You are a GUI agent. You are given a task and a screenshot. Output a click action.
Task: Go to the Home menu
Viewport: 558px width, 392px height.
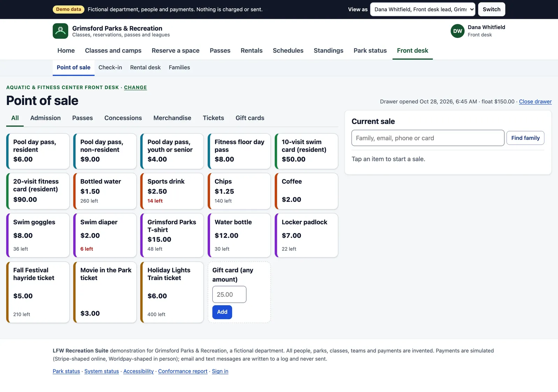(x=66, y=51)
